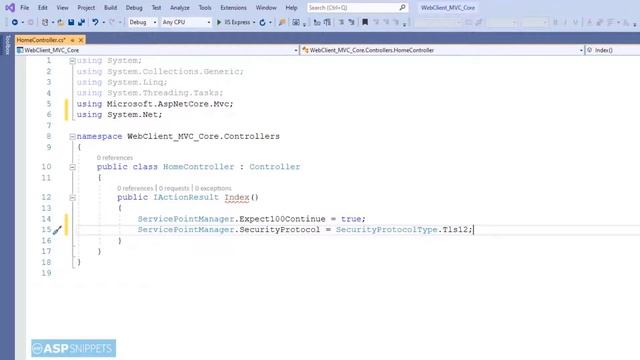Click the Open File folder icon
The width and height of the screenshot is (640, 360).
click(60, 22)
